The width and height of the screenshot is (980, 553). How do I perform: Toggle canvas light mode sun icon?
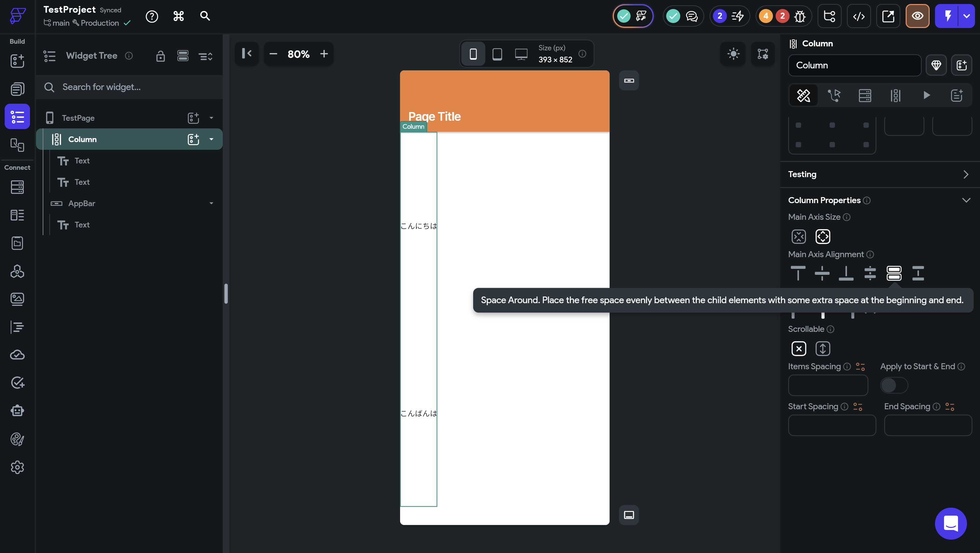tap(733, 54)
